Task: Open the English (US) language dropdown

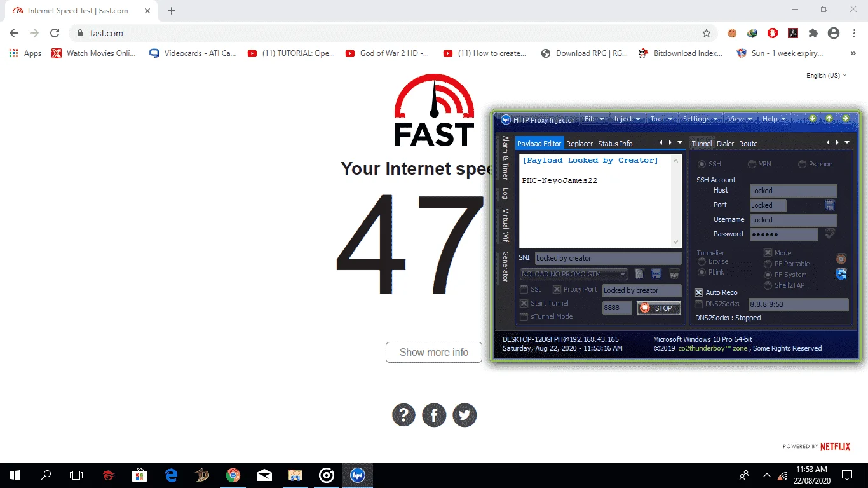Action: 827,76
